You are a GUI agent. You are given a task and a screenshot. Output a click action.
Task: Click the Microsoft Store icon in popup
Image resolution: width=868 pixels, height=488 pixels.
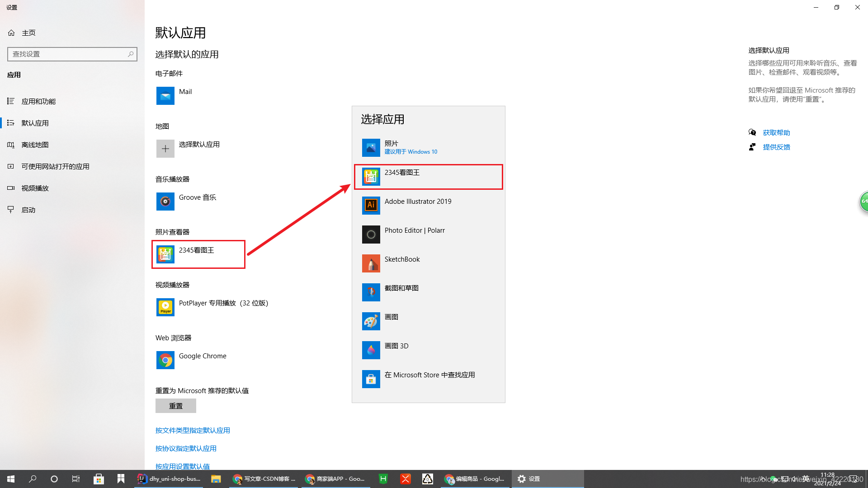point(371,379)
